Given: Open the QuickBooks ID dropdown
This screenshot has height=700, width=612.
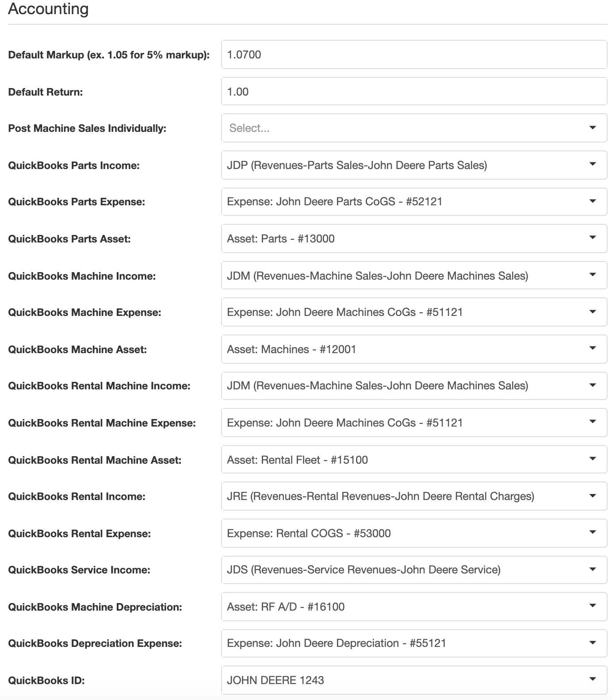Looking at the screenshot, I should [414, 680].
